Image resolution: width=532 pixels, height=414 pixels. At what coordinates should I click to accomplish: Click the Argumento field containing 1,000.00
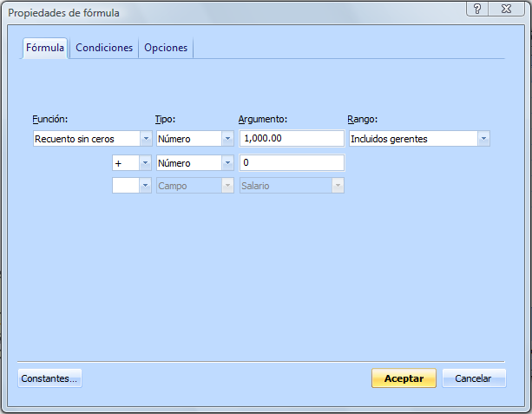292,139
